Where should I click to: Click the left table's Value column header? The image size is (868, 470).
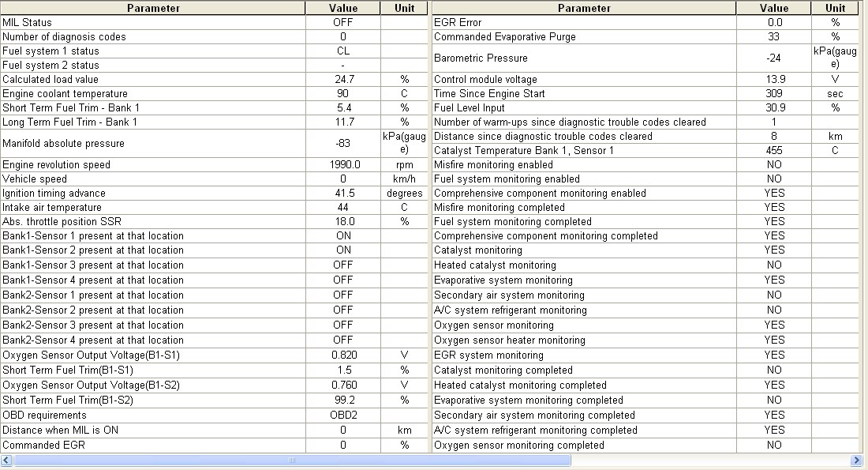click(x=343, y=8)
